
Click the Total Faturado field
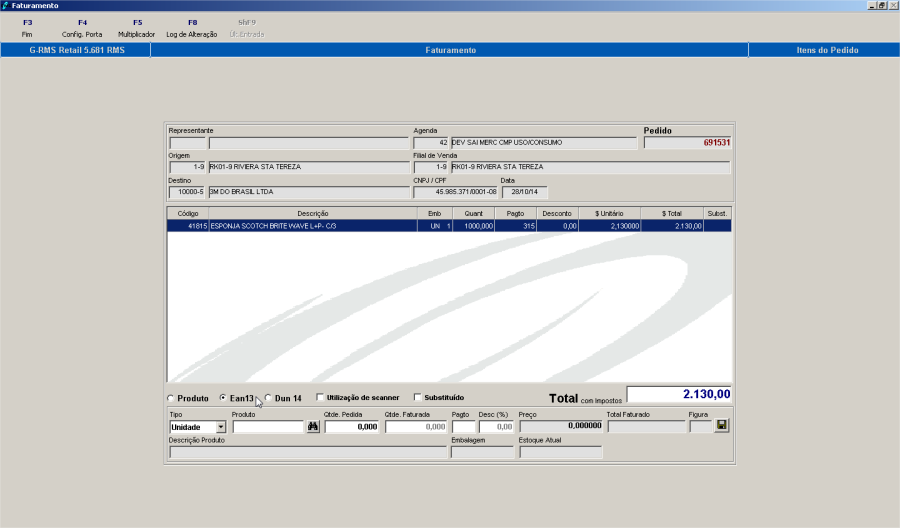click(x=646, y=426)
